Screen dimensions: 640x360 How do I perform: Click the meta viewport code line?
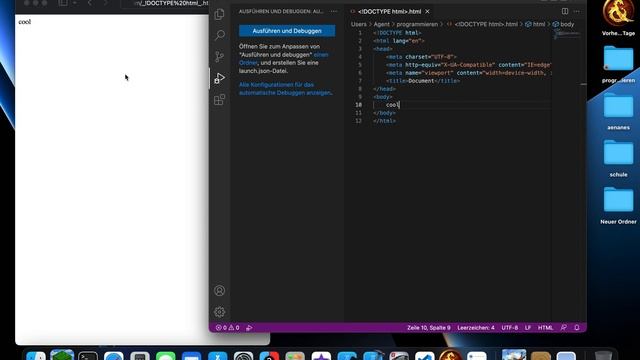[469, 73]
